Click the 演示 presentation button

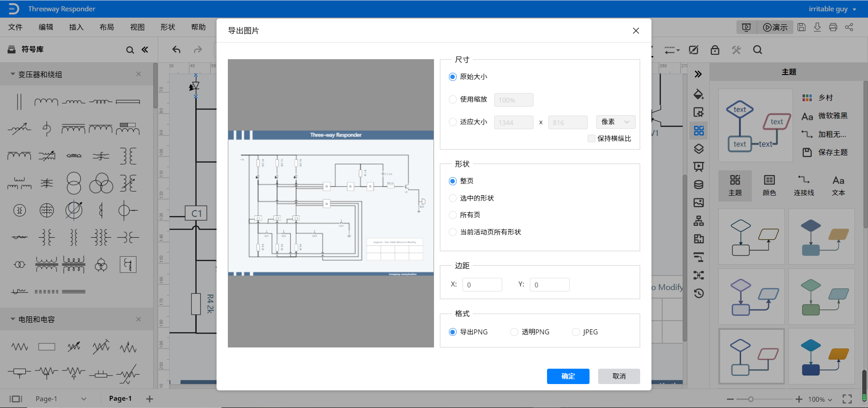(775, 27)
